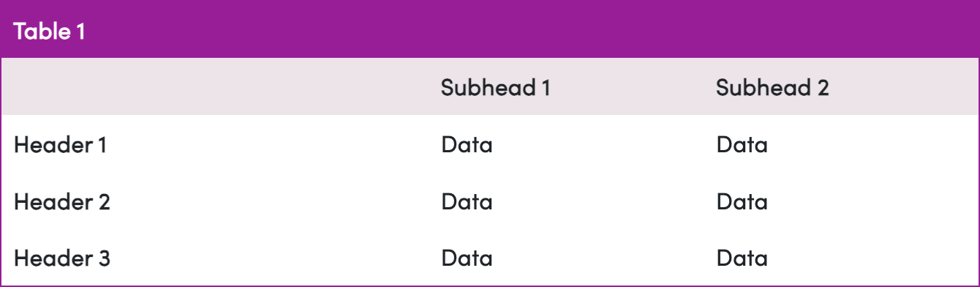Click white space between Header 2 and its Data
Viewport: 980px width, 287px height.
275,201
